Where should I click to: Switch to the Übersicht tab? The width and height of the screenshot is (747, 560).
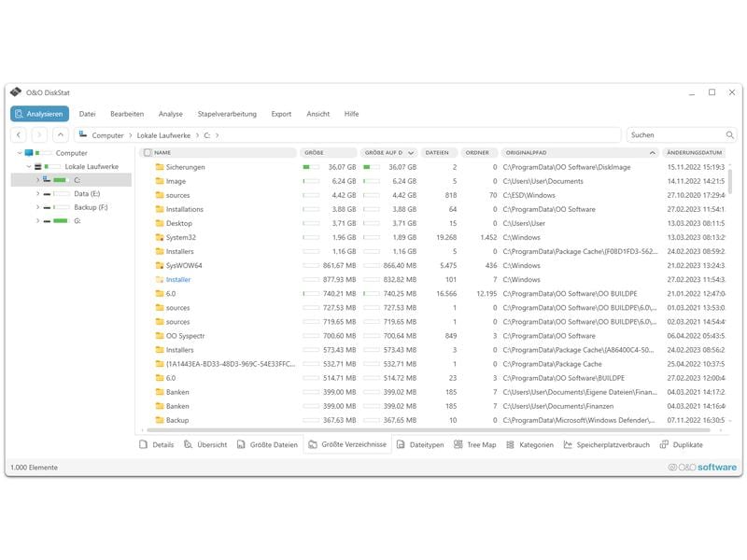coord(205,445)
